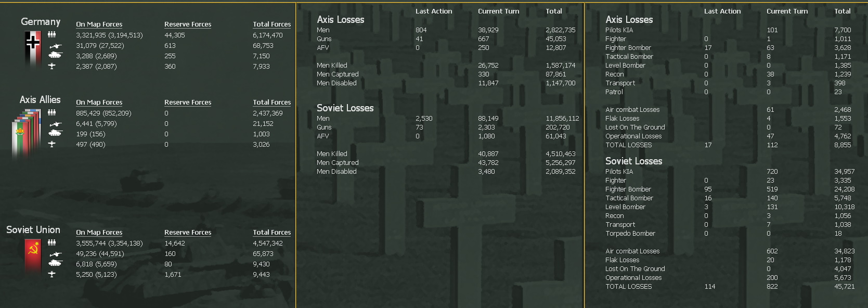Click Soviet total guns value 65,873

263,254
